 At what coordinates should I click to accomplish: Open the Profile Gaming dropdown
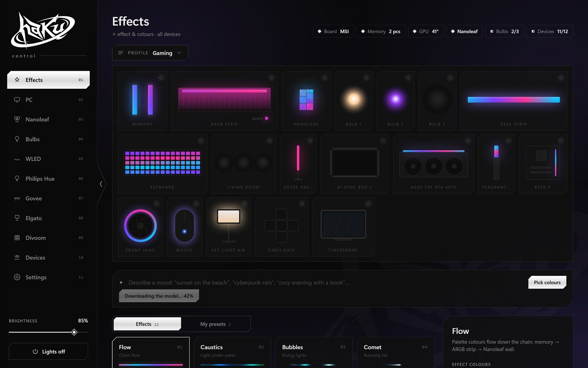click(150, 53)
